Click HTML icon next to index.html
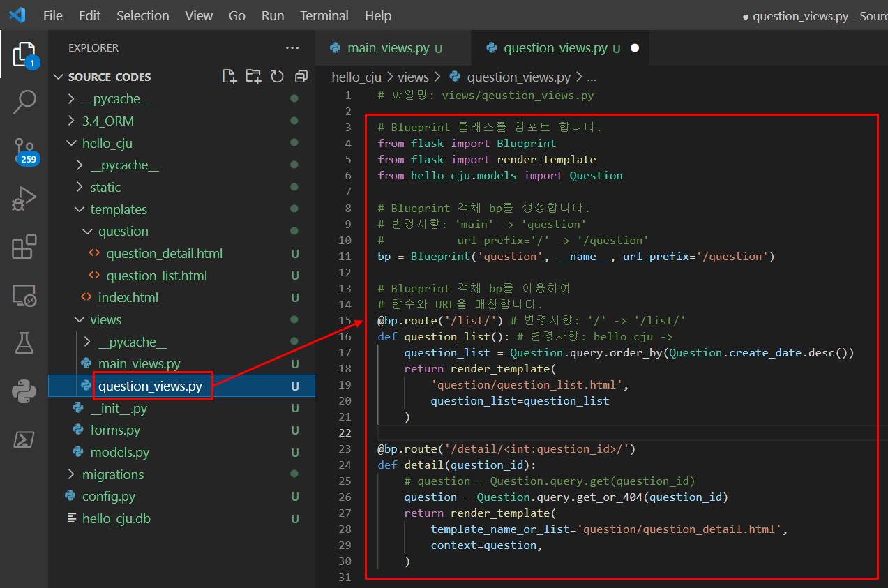Image resolution: width=888 pixels, height=588 pixels. (86, 297)
